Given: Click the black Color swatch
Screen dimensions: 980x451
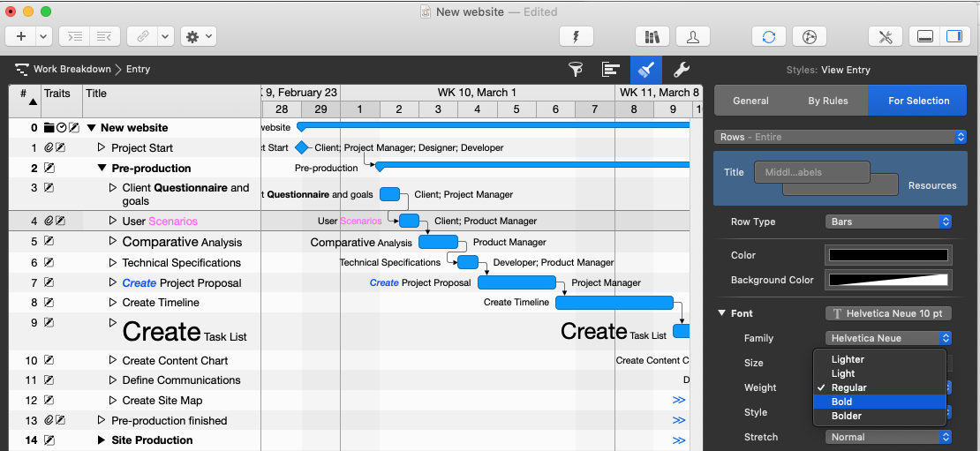Looking at the screenshot, I should (888, 255).
